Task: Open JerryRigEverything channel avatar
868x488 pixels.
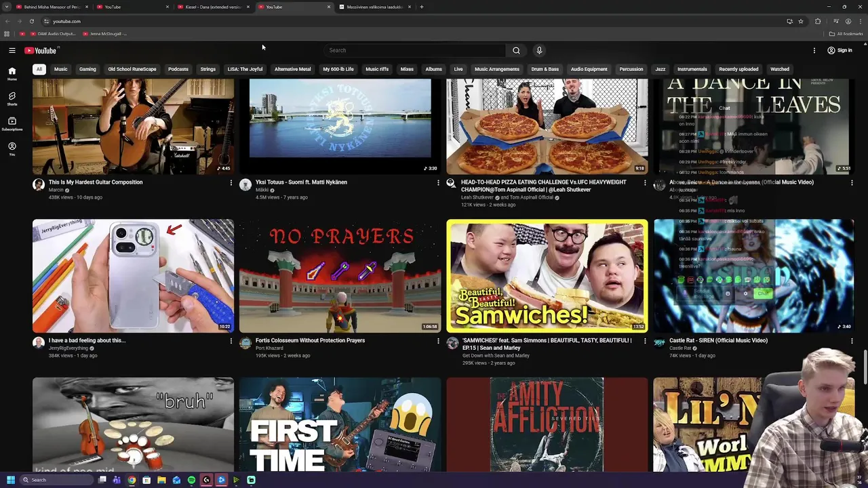Action: 39,343
